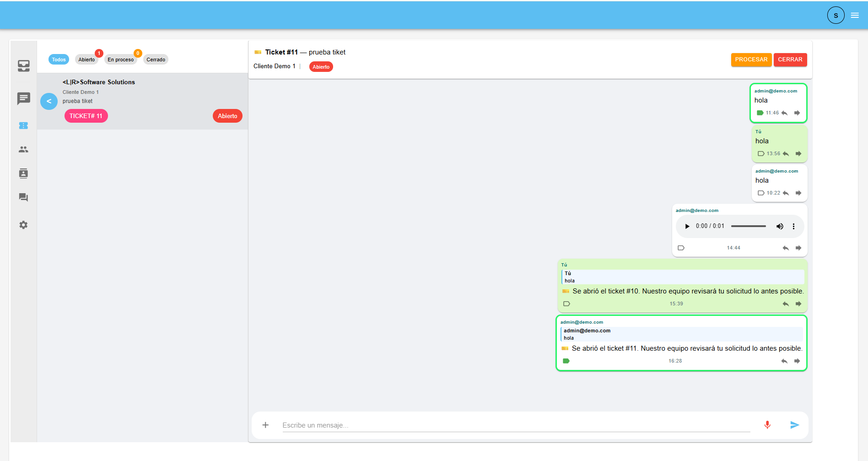Select the tickets icon in sidebar
Image resolution: width=868 pixels, height=461 pixels.
pyautogui.click(x=23, y=125)
